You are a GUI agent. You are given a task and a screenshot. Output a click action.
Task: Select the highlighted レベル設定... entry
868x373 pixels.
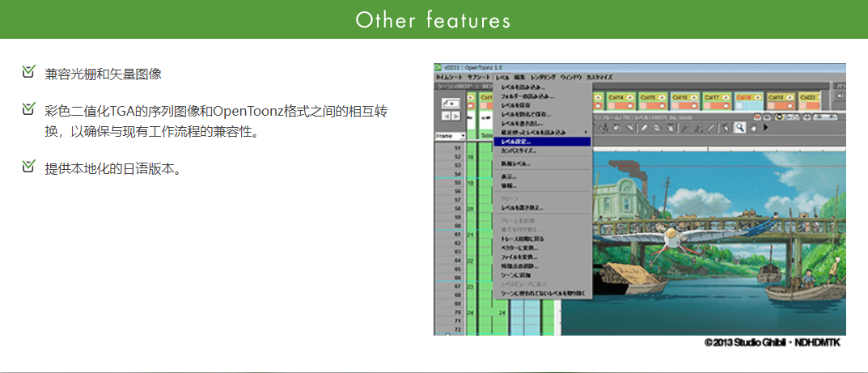pos(543,142)
